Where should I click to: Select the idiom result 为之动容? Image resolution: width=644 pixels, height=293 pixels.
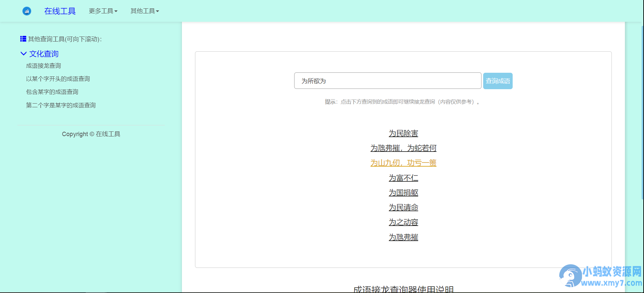point(403,222)
